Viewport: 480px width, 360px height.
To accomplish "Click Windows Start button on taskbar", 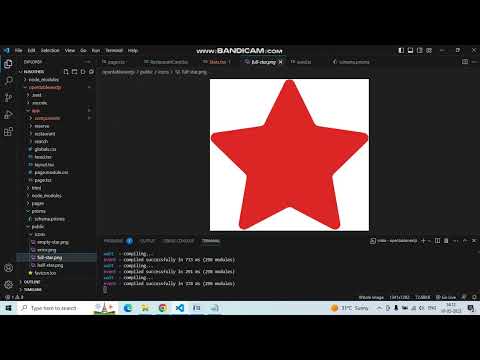I will (x=8, y=308).
